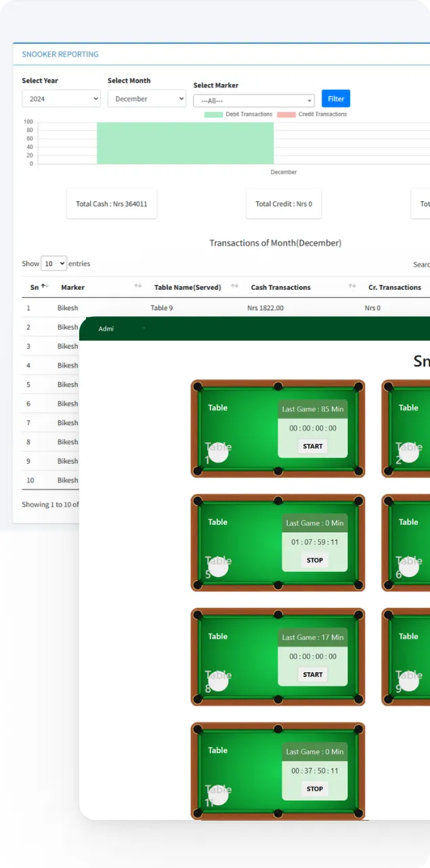Click the white cue ball on Table 9
The image size is (430, 868).
point(409,681)
